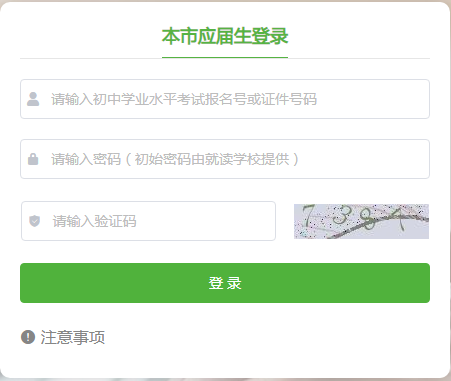Focus the 请输入密码 password field

tap(225, 159)
